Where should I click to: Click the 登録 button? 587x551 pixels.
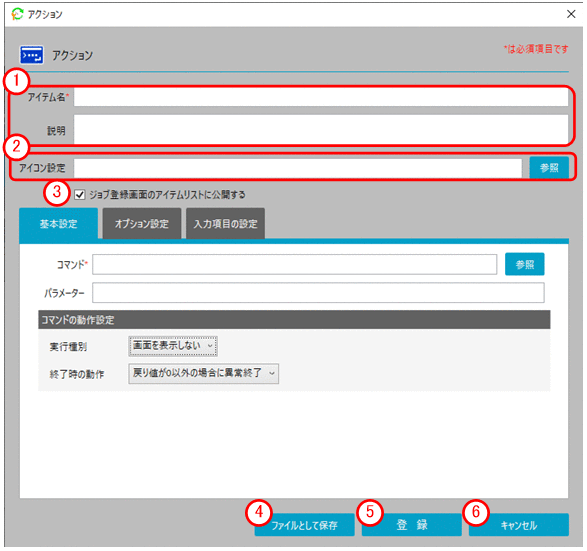point(411,525)
